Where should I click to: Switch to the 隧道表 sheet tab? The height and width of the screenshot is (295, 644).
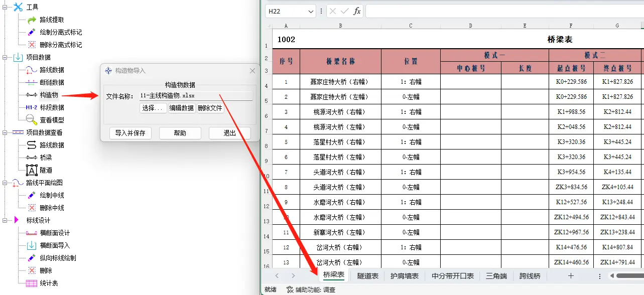point(368,276)
